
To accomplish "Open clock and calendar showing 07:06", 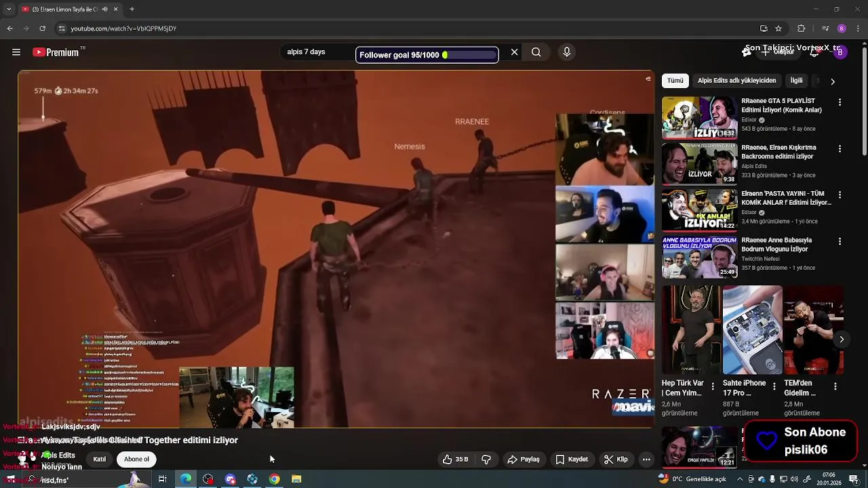I will point(829,479).
